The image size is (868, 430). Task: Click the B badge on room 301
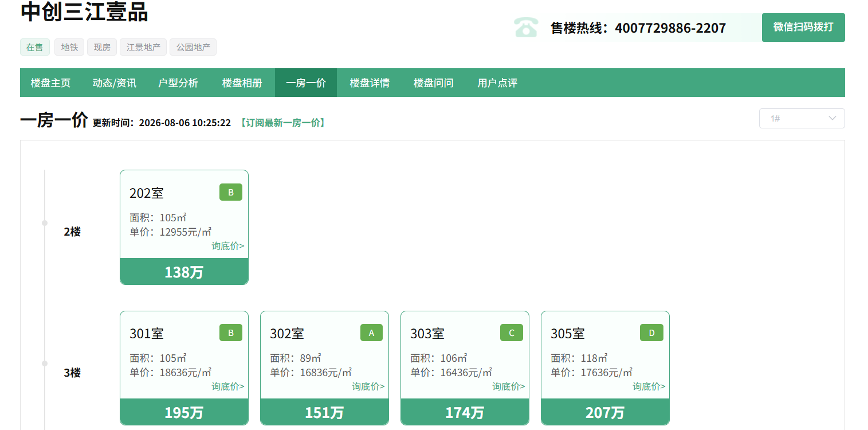coord(231,333)
